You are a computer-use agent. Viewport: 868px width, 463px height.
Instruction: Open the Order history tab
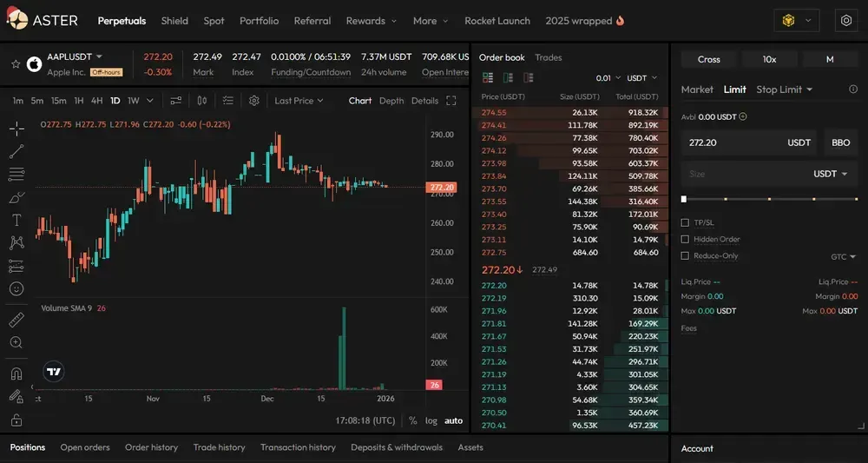tap(151, 447)
